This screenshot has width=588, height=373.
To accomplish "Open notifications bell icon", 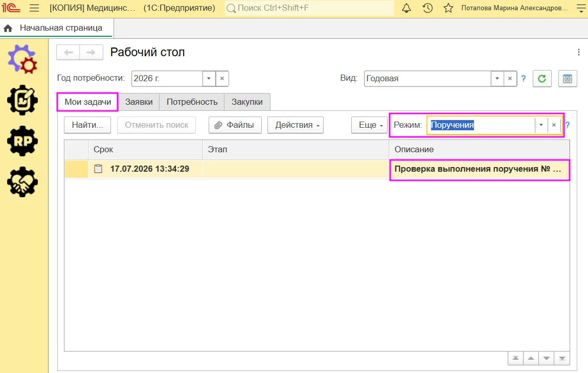I will [406, 8].
